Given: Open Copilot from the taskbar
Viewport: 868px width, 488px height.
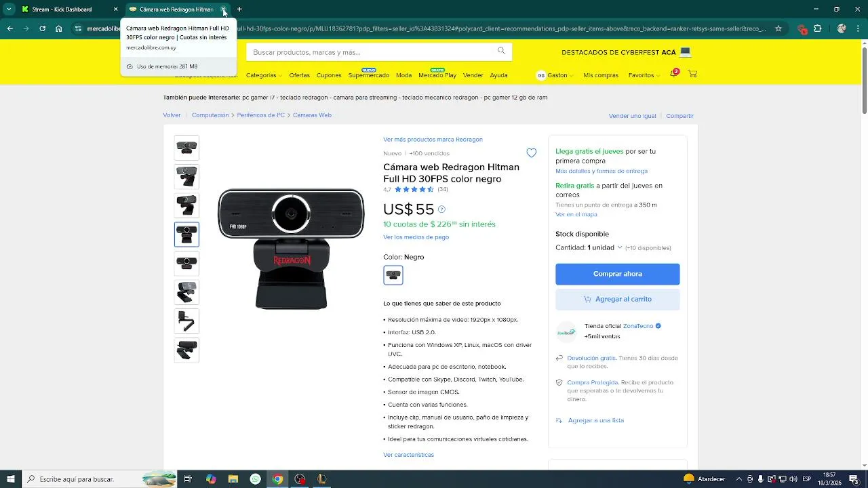Looking at the screenshot, I should click(211, 479).
